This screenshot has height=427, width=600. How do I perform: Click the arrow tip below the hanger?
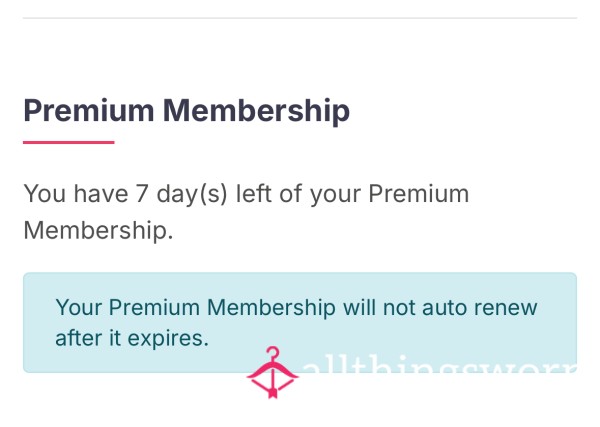272,393
